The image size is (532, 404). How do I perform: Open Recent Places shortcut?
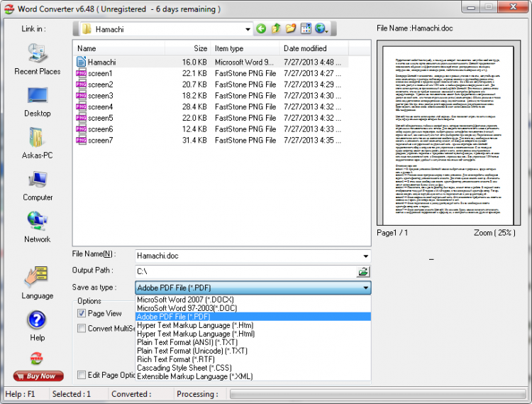point(38,54)
